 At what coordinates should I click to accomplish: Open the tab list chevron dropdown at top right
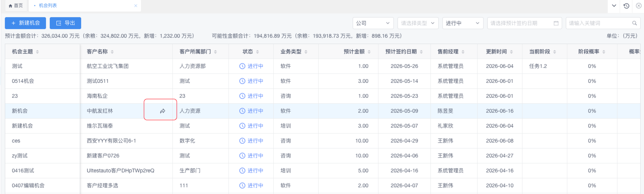click(x=614, y=6)
